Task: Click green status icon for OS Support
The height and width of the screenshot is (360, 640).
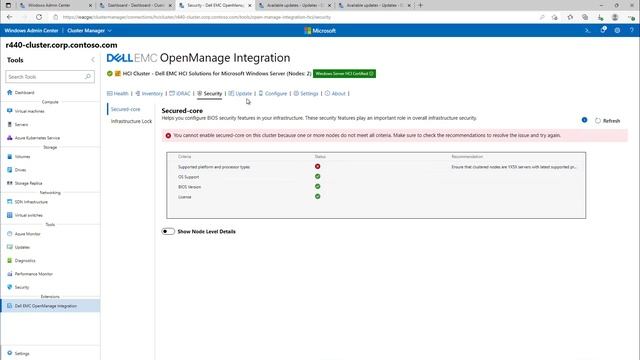Action: tap(318, 176)
